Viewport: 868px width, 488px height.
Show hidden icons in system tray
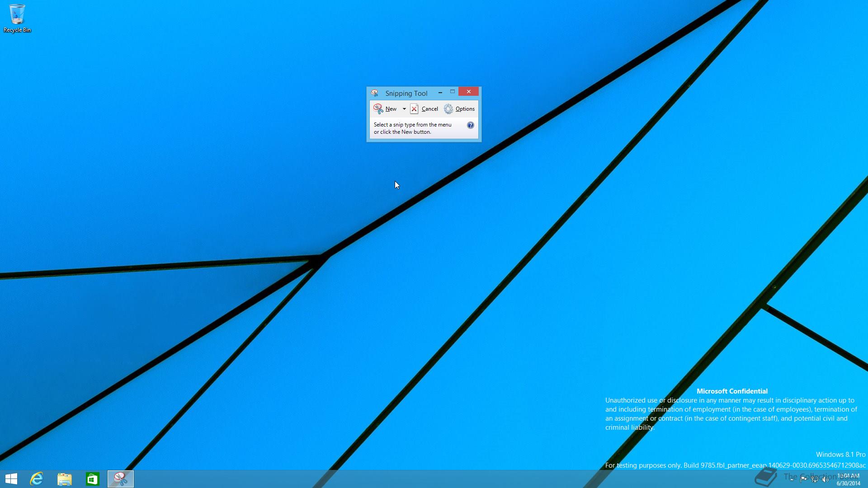click(x=792, y=479)
